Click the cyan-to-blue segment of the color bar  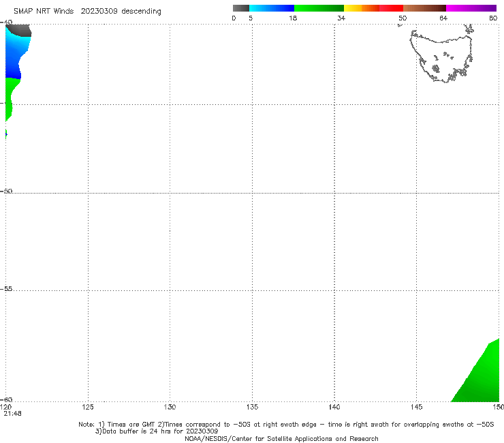click(272, 8)
